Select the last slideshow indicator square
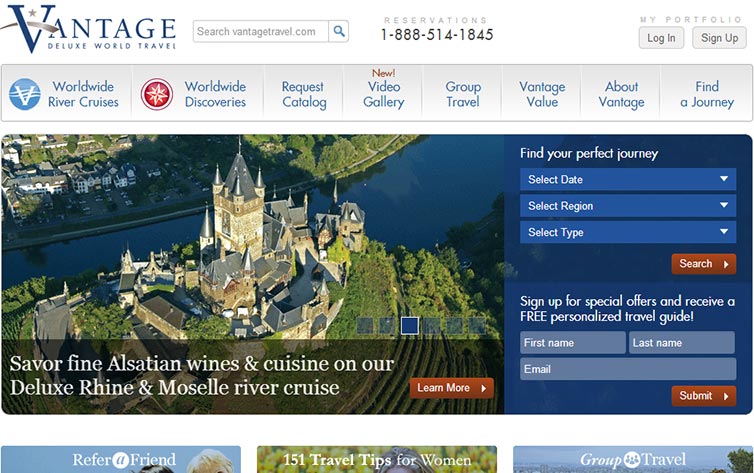The width and height of the screenshot is (754, 473). 477,326
